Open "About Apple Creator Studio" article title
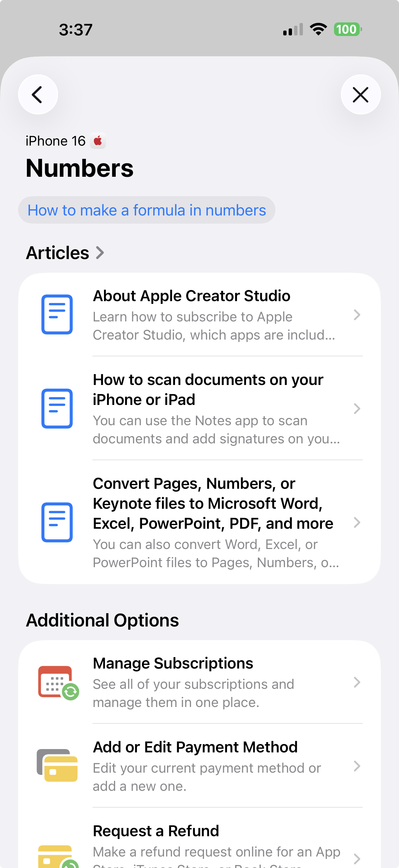 point(191,296)
